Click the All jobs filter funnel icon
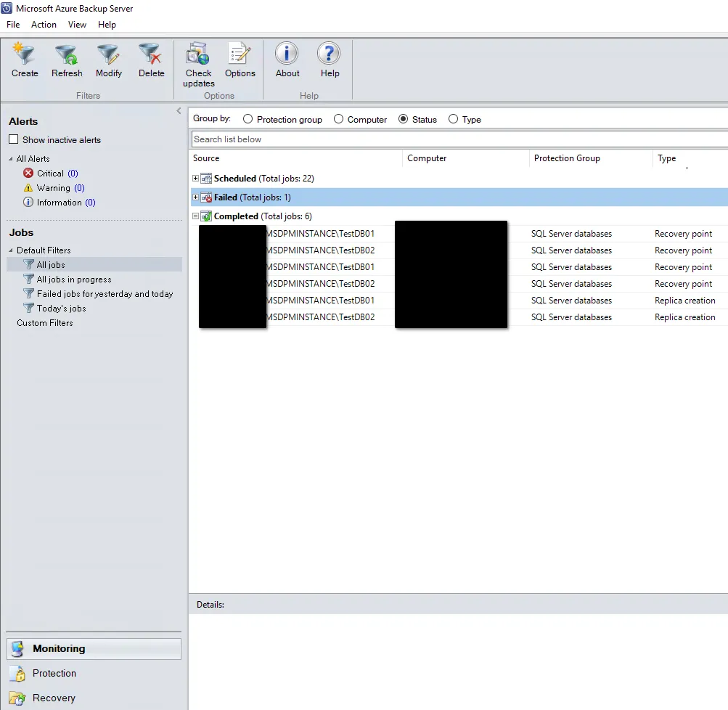The width and height of the screenshot is (728, 710). 29,264
